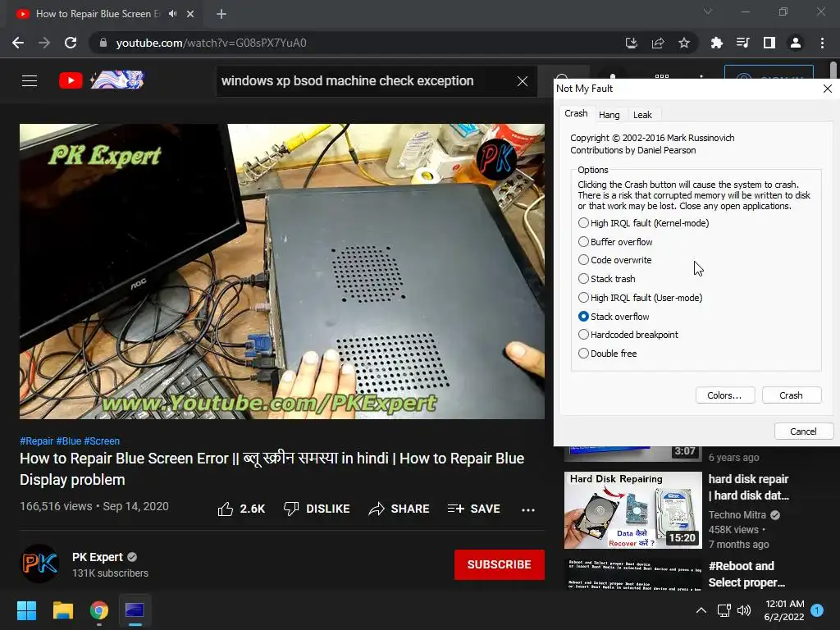Viewport: 840px width, 630px height.
Task: Select the Double free radio button
Action: click(608, 354)
